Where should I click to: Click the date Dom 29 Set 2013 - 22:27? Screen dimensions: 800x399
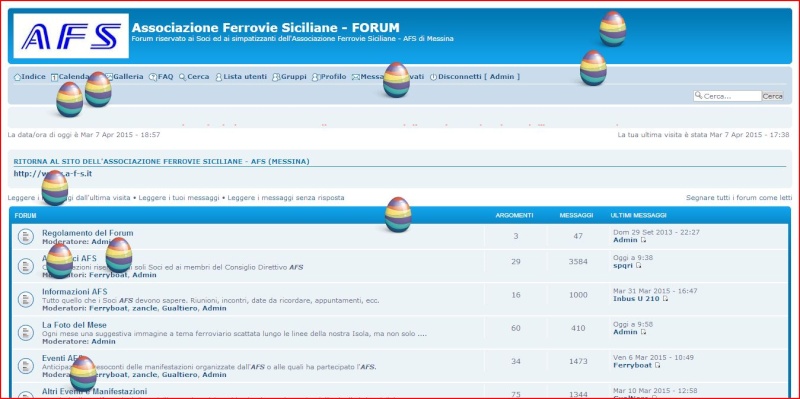coord(656,232)
